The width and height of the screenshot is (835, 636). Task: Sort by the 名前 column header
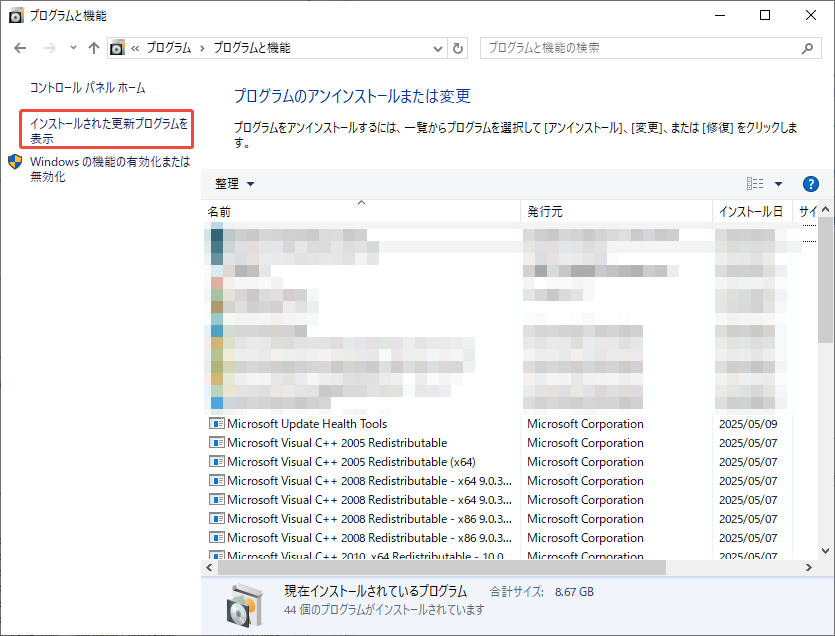point(361,211)
